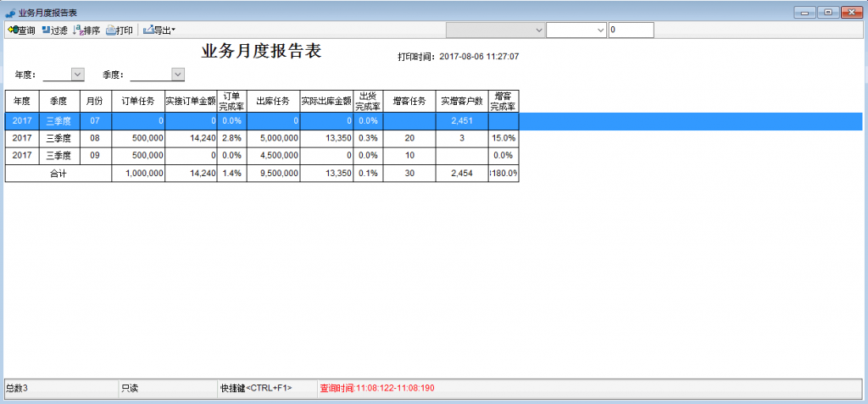Open the 导出 (Export) toolbar menu
This screenshot has height=404, width=868.
159,30
